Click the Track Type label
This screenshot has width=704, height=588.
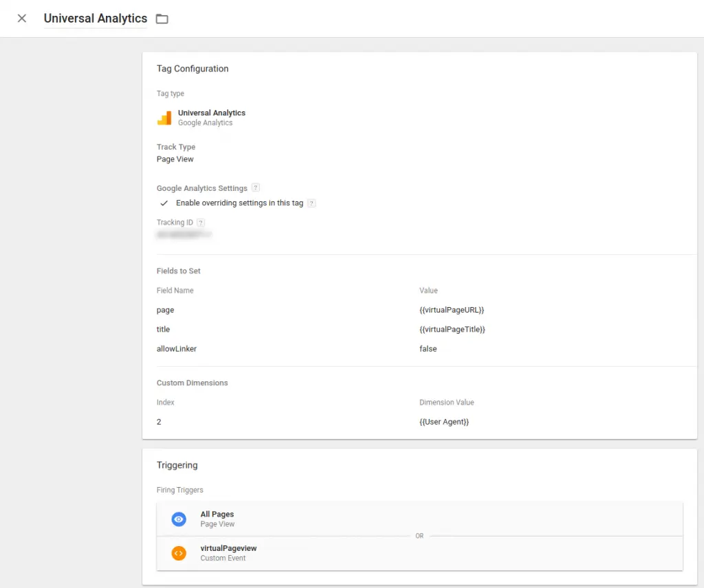pyautogui.click(x=176, y=147)
